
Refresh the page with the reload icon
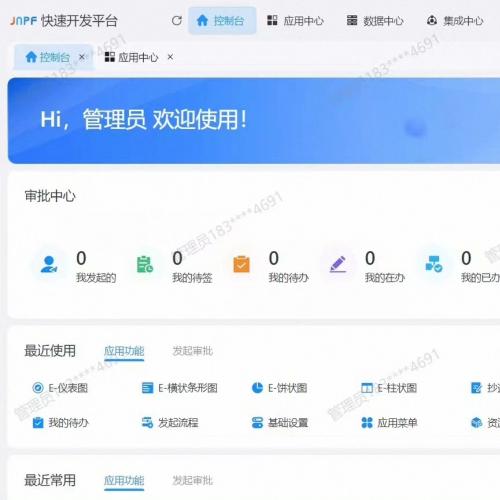tap(177, 21)
